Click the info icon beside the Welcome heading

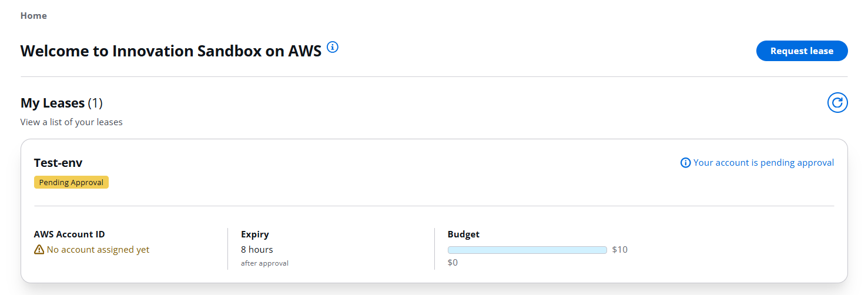333,47
